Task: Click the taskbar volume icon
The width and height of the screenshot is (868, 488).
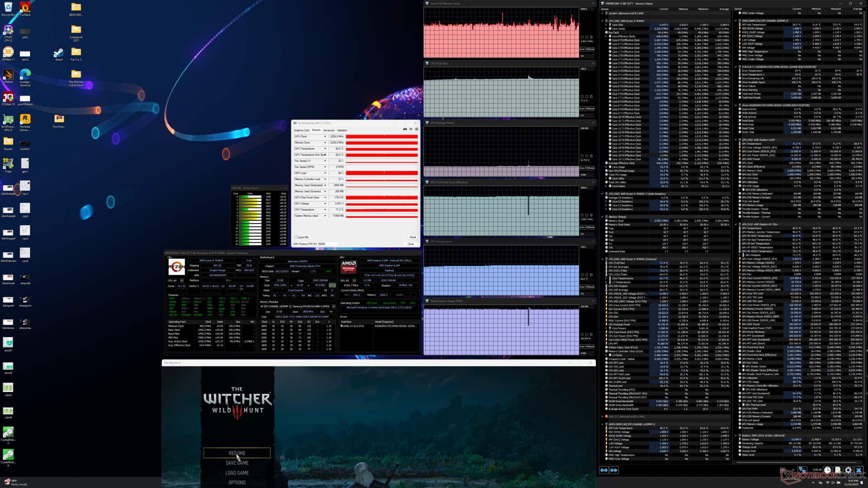Action: (x=833, y=483)
